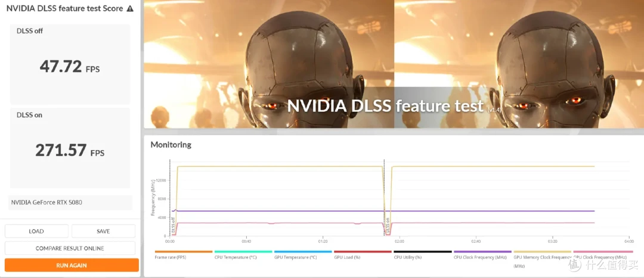
Task: Click the DLSS off card label
Action: pyautogui.click(x=30, y=31)
